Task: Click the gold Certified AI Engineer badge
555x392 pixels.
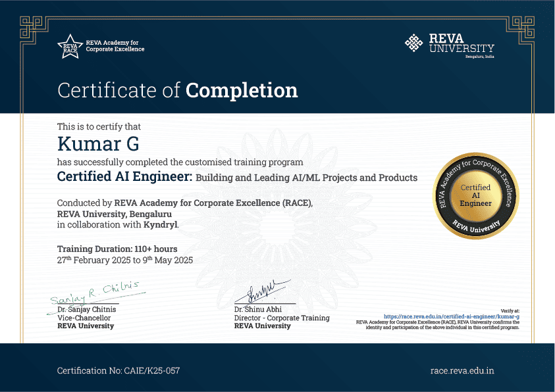Action: coord(476,195)
